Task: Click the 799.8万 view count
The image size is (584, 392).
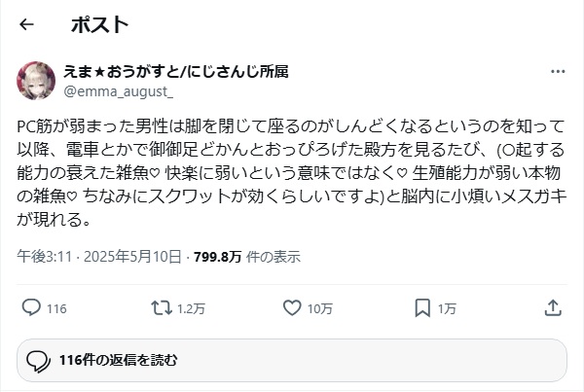Action: pos(217,257)
